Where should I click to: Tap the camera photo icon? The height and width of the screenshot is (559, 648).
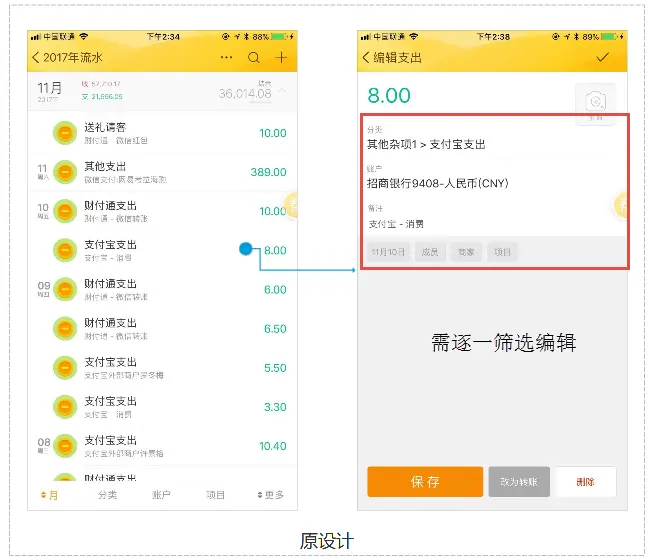(x=596, y=102)
